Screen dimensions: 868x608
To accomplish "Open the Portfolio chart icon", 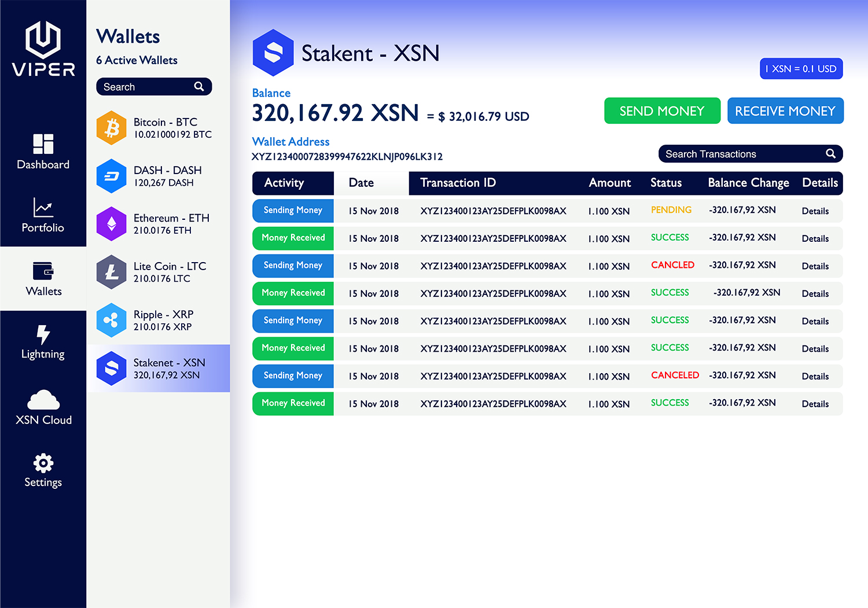I will coord(43,207).
